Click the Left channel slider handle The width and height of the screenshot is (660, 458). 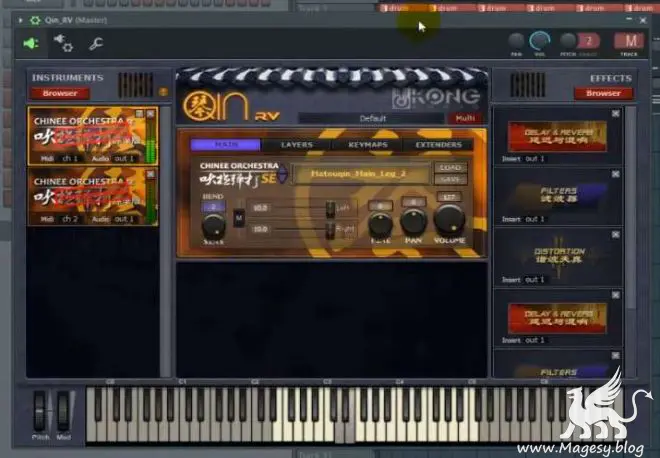[x=331, y=209]
